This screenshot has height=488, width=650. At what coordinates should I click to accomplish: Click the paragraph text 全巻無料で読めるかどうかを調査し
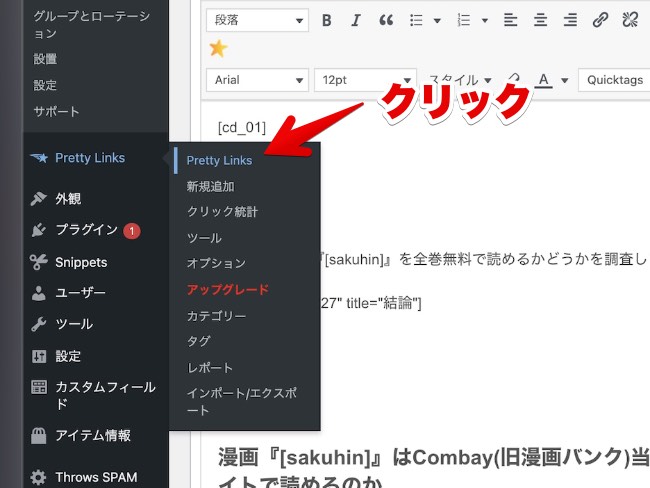tap(530, 260)
